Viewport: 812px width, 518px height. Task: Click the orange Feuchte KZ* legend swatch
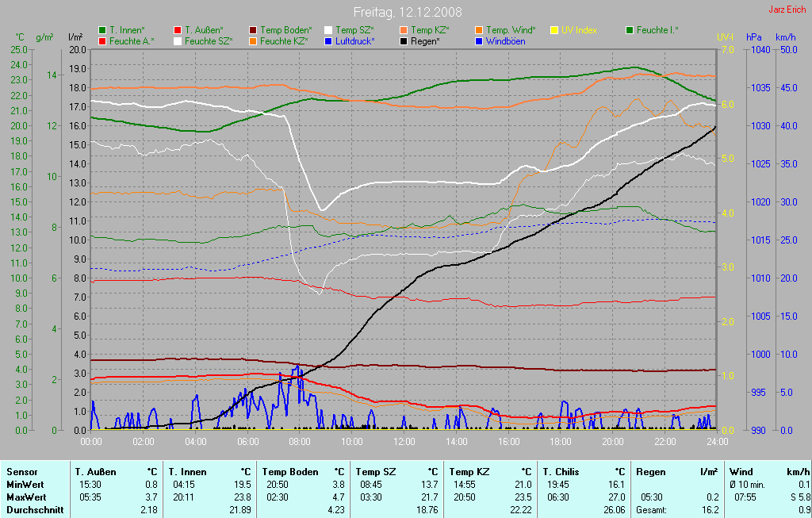click(253, 41)
